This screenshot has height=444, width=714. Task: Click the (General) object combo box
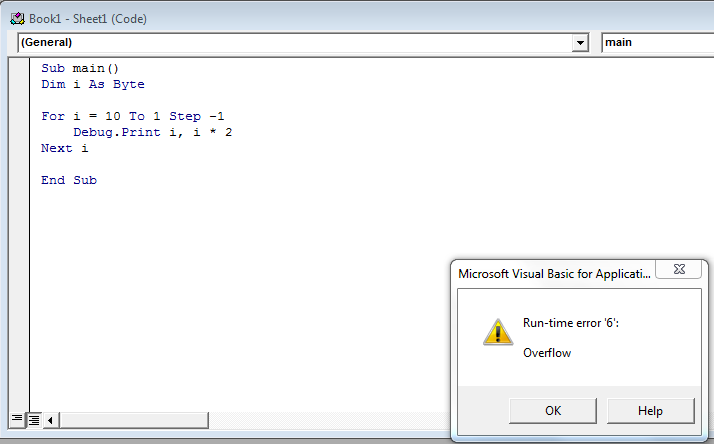[303, 43]
